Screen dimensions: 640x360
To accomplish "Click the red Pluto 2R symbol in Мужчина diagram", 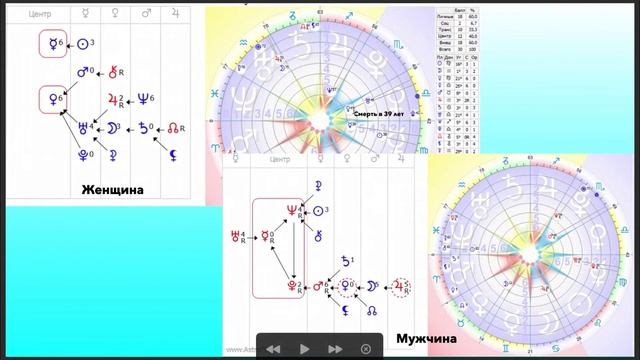I will [294, 287].
